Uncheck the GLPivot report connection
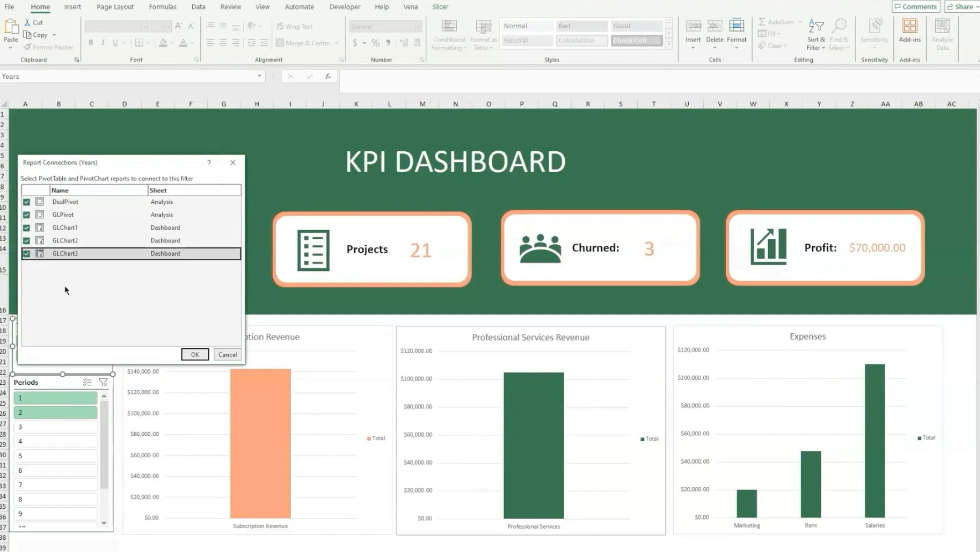The height and width of the screenshot is (552, 980). [26, 215]
